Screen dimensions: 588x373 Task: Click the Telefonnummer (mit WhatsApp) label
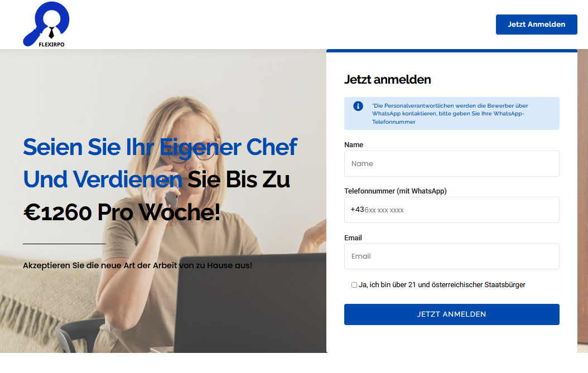(x=395, y=191)
